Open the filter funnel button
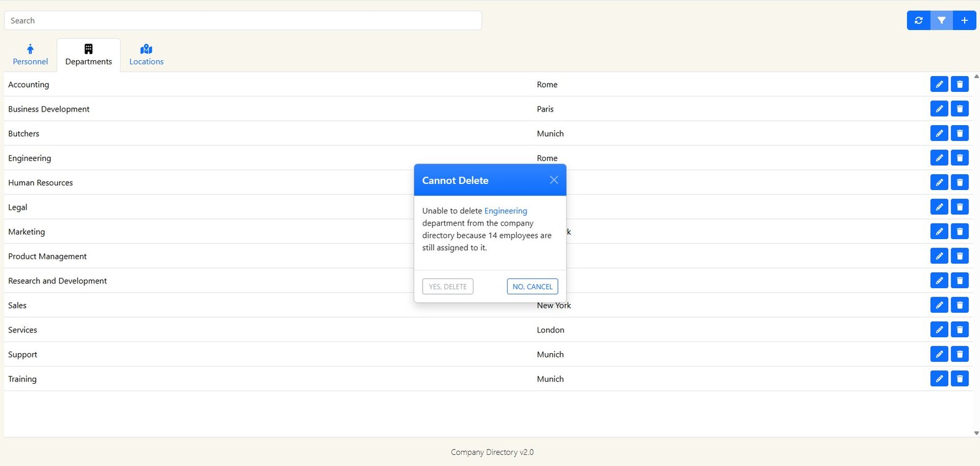The image size is (980, 466). (941, 20)
